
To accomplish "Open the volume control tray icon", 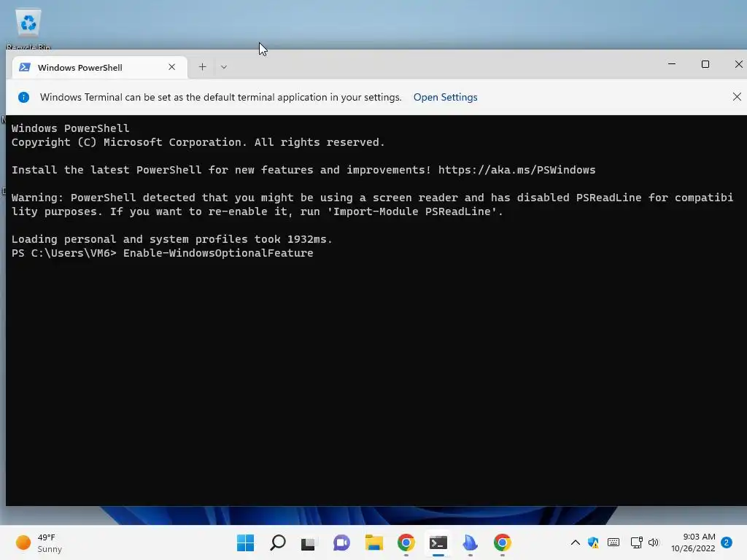I will (x=653, y=542).
